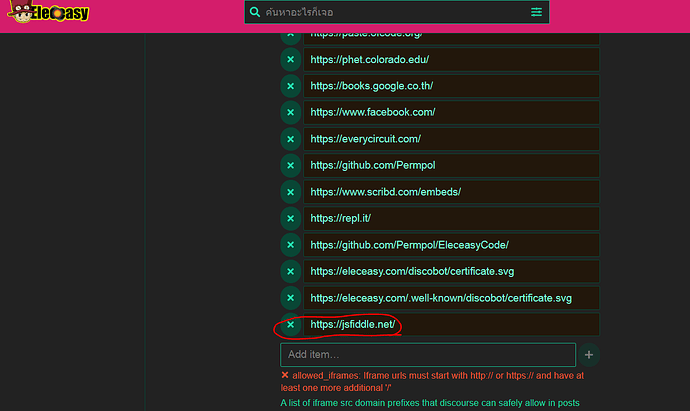The image size is (690, 411).
Task: Select the https://github.com/Permpol text
Action: (373, 165)
